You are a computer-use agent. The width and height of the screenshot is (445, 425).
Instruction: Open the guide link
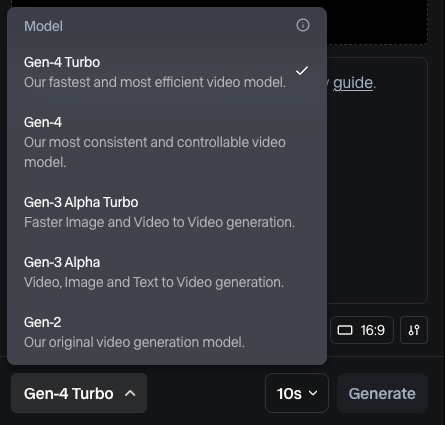click(x=353, y=83)
